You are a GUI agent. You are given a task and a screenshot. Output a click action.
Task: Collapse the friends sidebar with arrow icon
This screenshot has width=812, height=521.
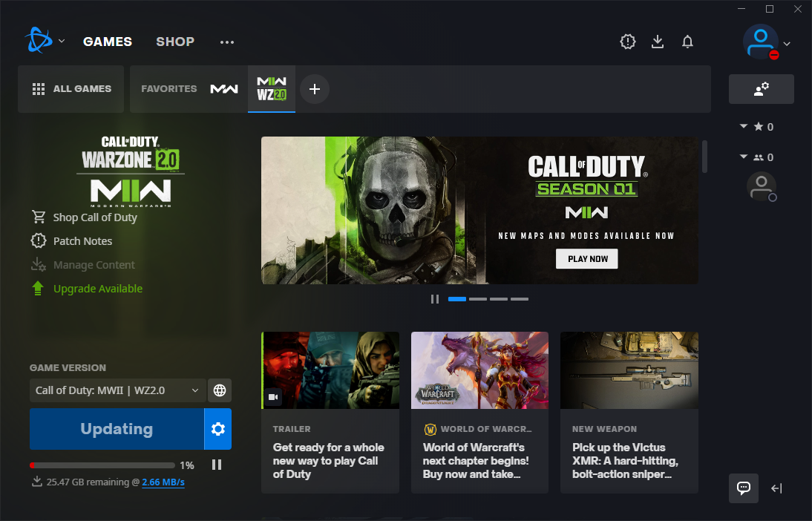click(776, 488)
